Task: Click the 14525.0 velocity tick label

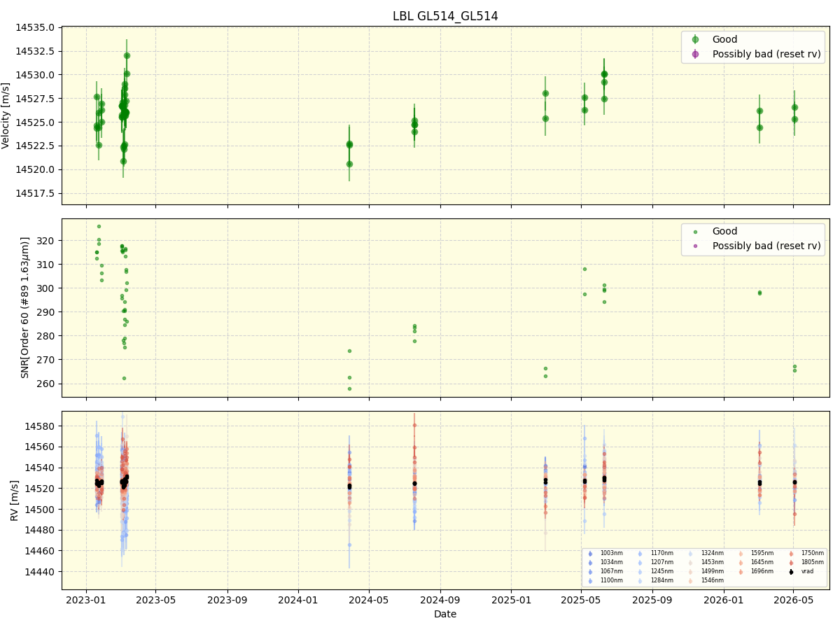Action: [35, 122]
